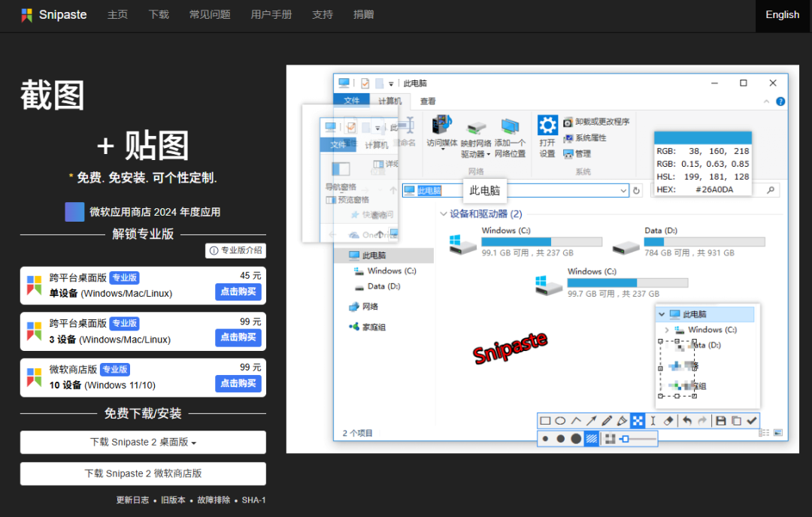The width and height of the screenshot is (812, 517).
Task: Click 卸载或更改程序 in the ribbon
Action: pyautogui.click(x=596, y=122)
